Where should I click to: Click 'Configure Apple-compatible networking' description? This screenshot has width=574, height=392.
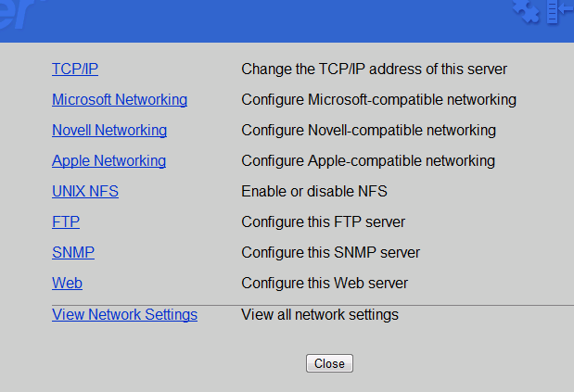tap(368, 161)
